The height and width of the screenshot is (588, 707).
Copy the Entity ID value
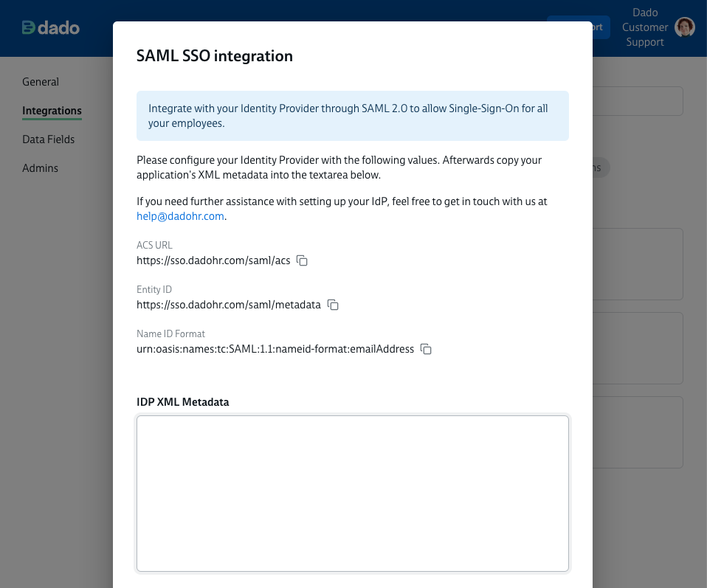click(333, 305)
